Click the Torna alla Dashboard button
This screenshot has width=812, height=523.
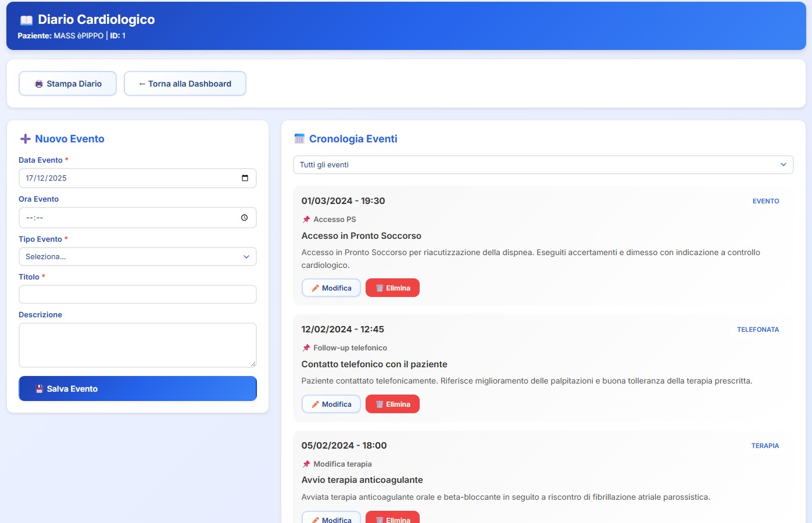[185, 83]
